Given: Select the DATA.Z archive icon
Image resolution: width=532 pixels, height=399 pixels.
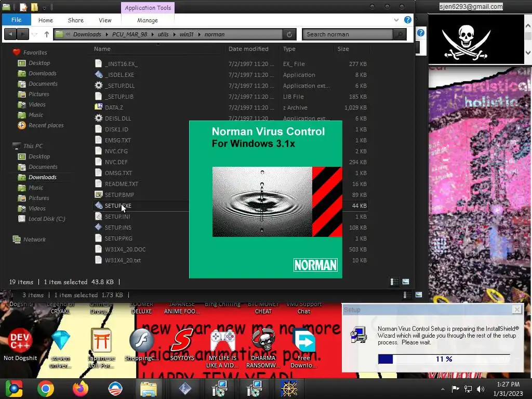Looking at the screenshot, I should click(98, 107).
